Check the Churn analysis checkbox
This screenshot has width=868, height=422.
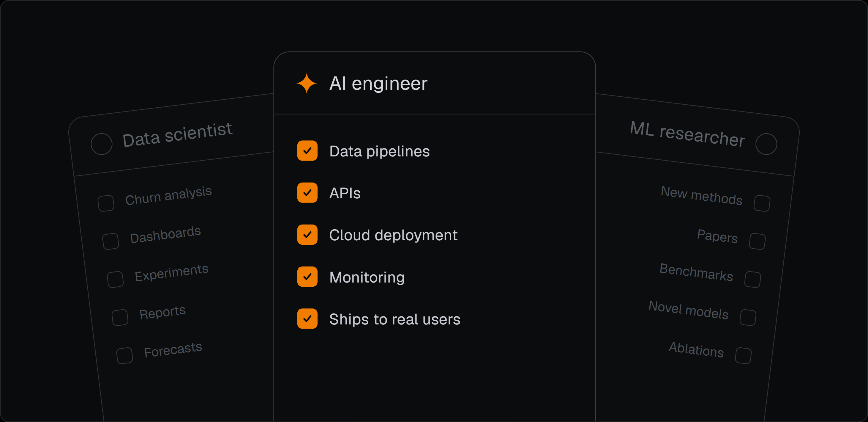(106, 203)
